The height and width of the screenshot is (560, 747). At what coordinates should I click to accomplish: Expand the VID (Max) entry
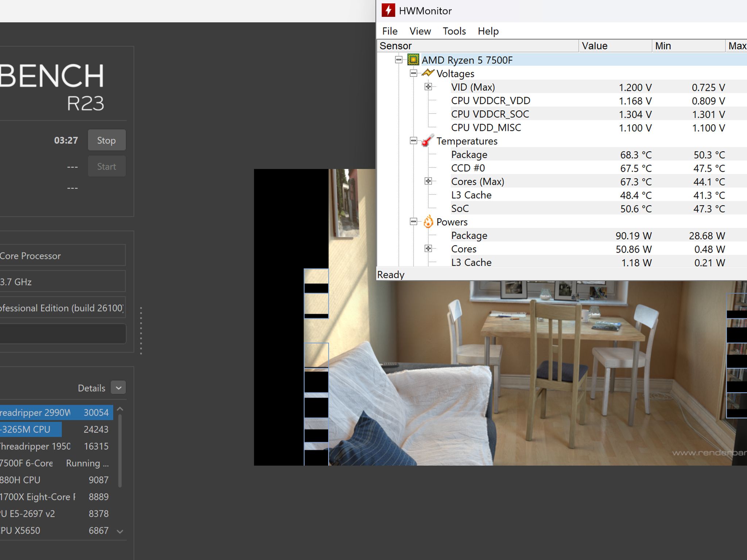pos(428,87)
